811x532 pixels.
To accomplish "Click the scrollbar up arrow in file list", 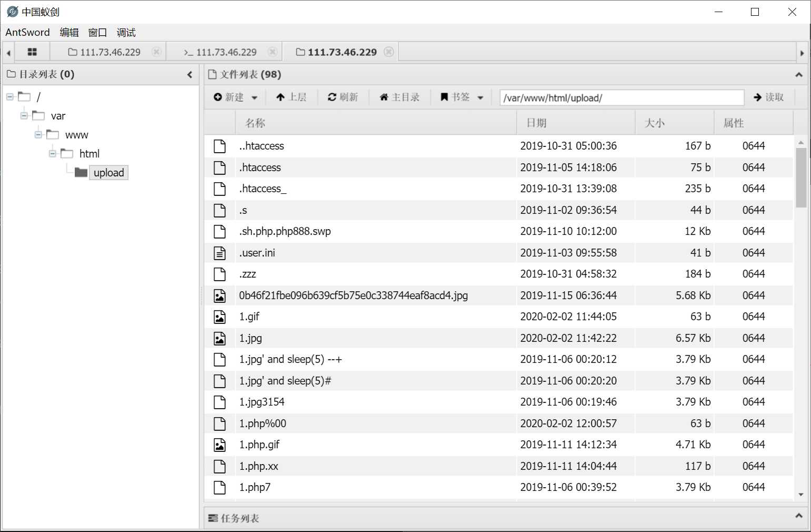I will (x=801, y=143).
